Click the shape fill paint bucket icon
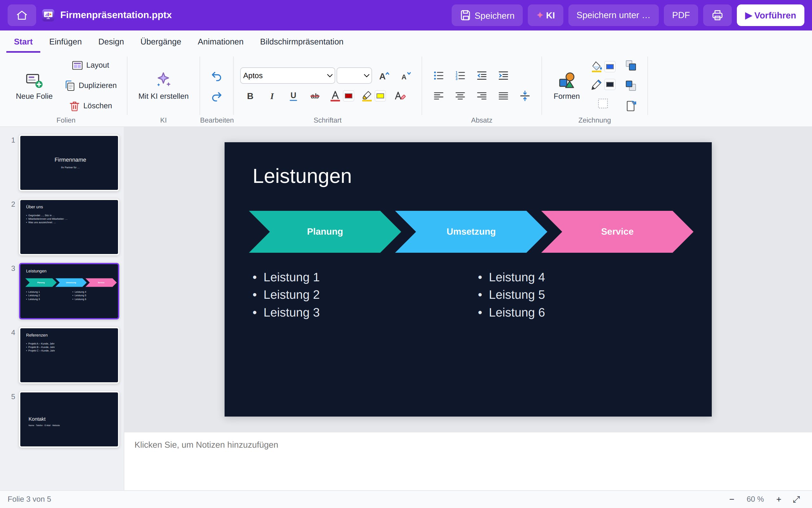Image resolution: width=812 pixels, height=508 pixels. 596,66
